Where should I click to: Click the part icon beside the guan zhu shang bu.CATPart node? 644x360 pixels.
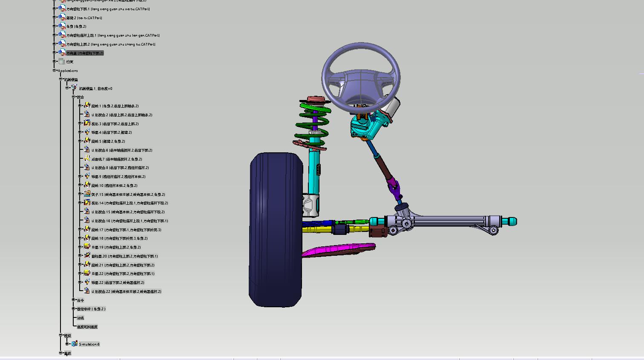(x=62, y=44)
